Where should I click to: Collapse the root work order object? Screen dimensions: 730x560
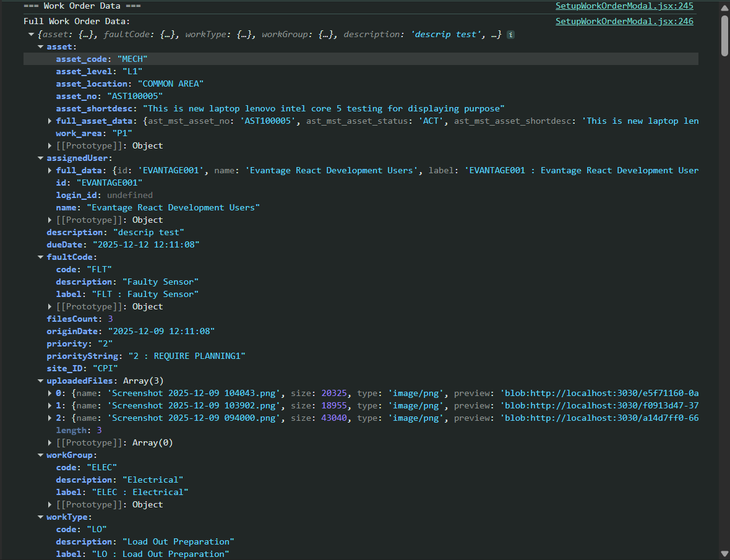(x=31, y=35)
